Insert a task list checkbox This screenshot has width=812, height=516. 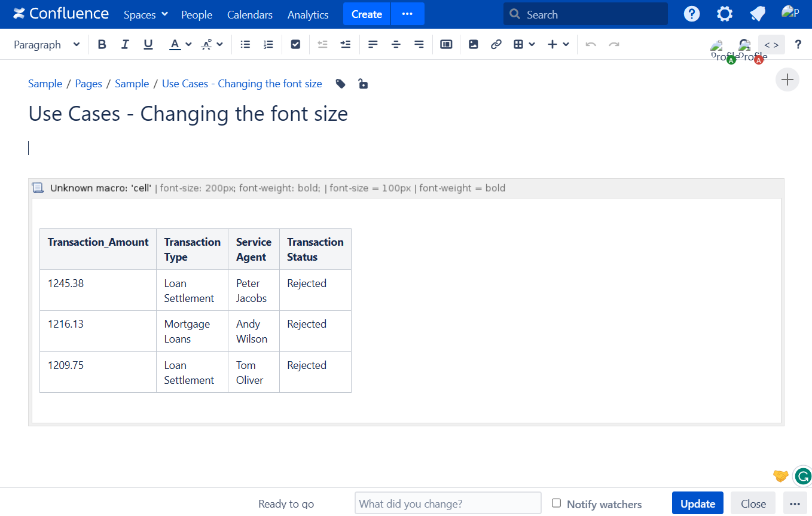pyautogui.click(x=295, y=44)
